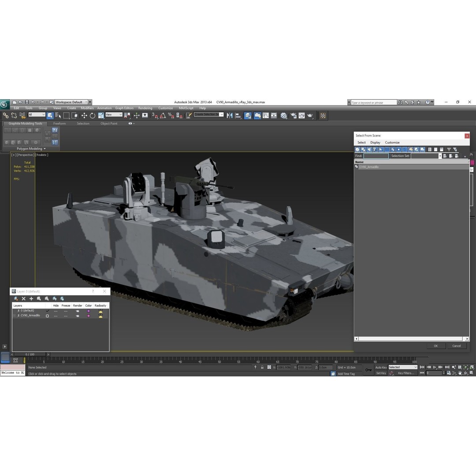Click the Snaps Toggle icon

pyautogui.click(x=154, y=115)
